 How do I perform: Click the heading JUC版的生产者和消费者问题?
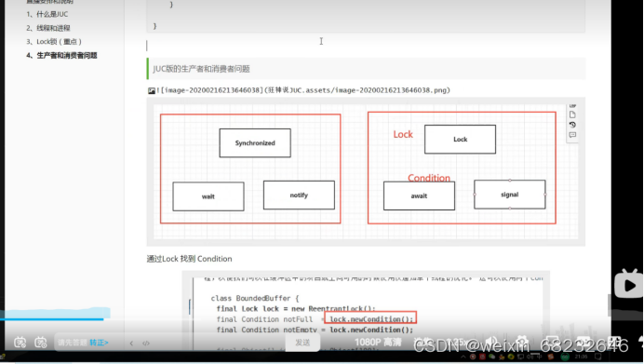click(201, 69)
